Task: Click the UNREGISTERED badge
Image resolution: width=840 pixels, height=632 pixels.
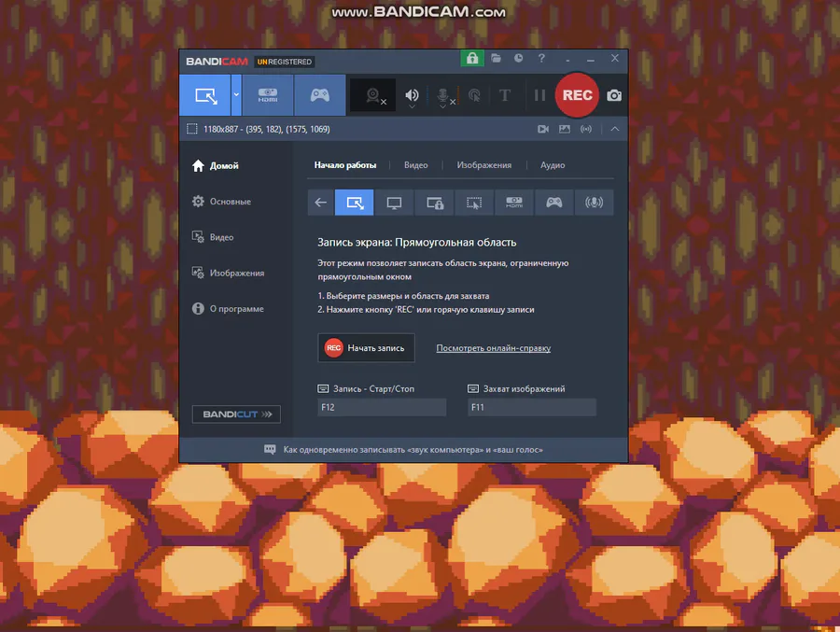Action: (284, 62)
